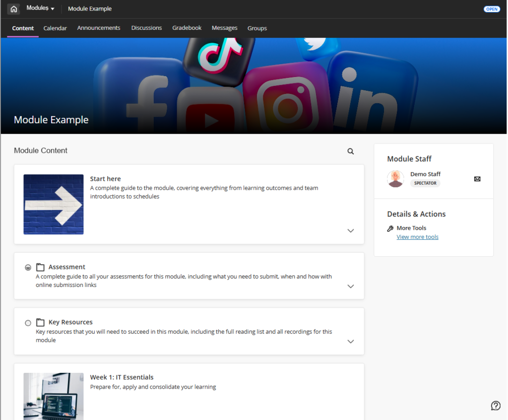Open the Groups tab

click(257, 28)
